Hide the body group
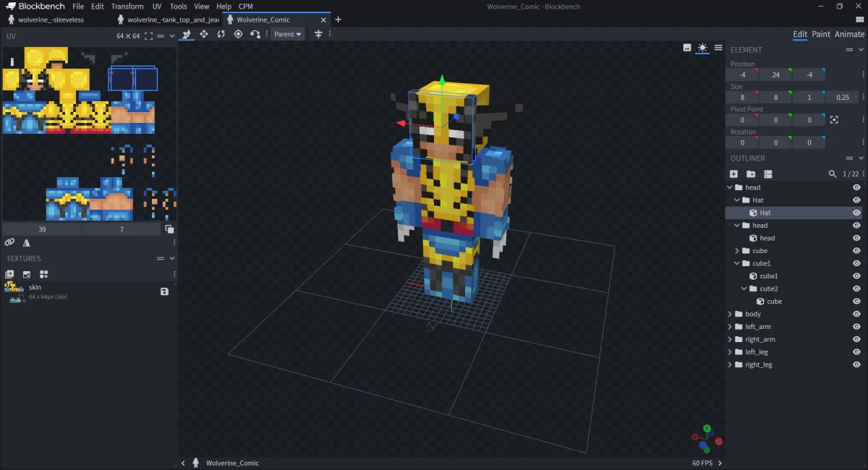 856,314
